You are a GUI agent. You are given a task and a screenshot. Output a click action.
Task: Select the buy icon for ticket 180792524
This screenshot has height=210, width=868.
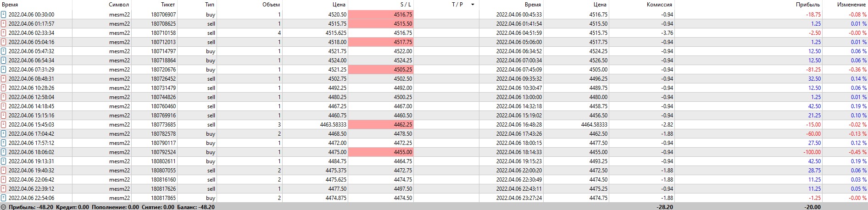coord(4,152)
